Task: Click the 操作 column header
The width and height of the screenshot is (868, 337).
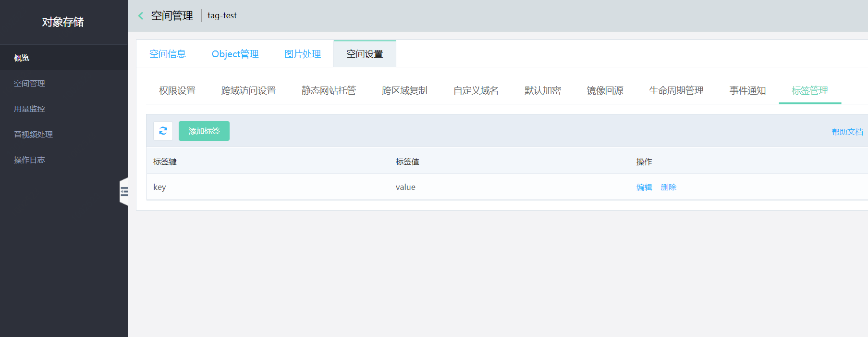Action: (x=644, y=162)
